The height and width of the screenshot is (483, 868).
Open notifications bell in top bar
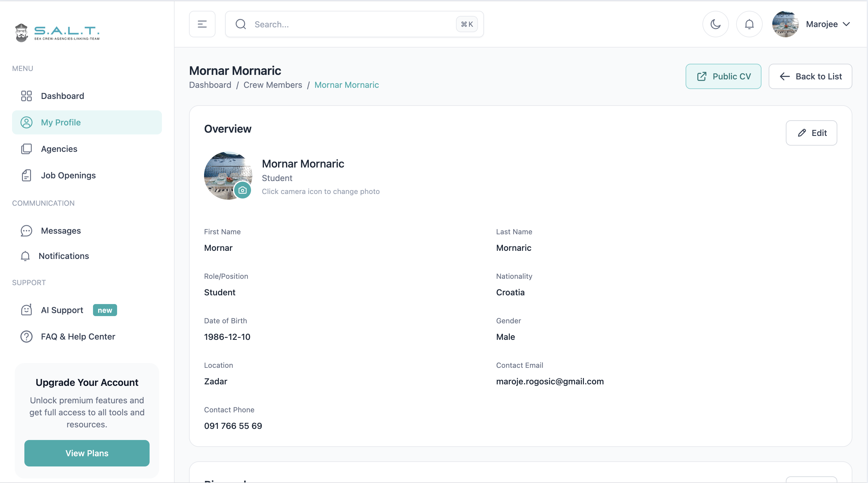[749, 24]
